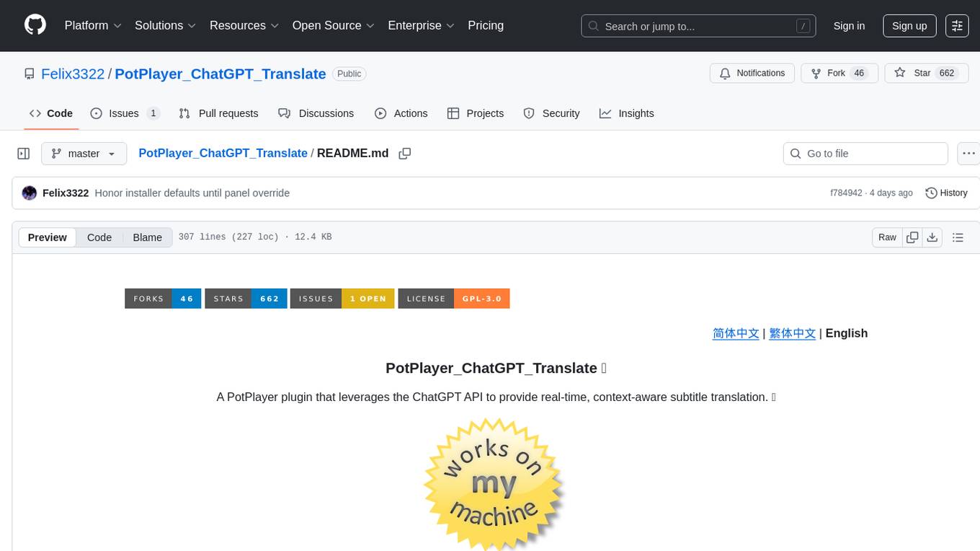Expand the Open Source menu
Viewport: 980px width, 551px height.
point(334,25)
